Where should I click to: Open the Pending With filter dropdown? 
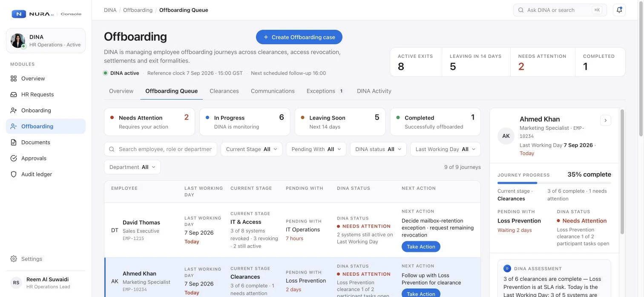pyautogui.click(x=316, y=149)
